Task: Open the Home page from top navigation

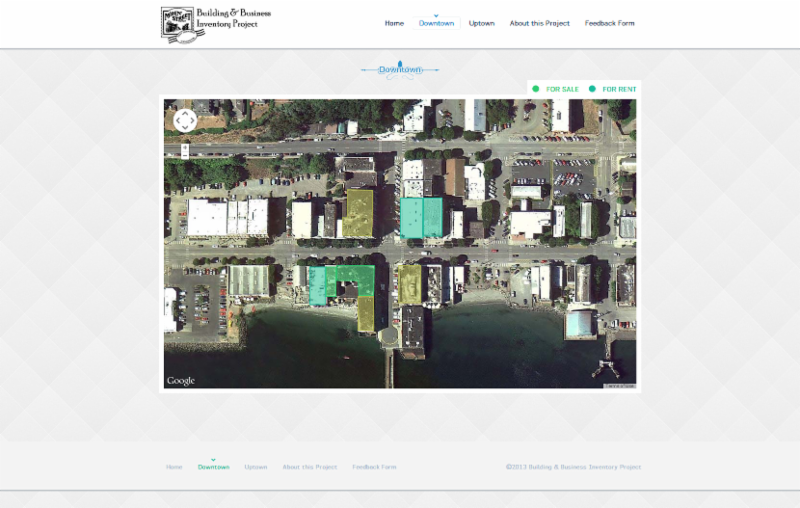Action: (394, 23)
